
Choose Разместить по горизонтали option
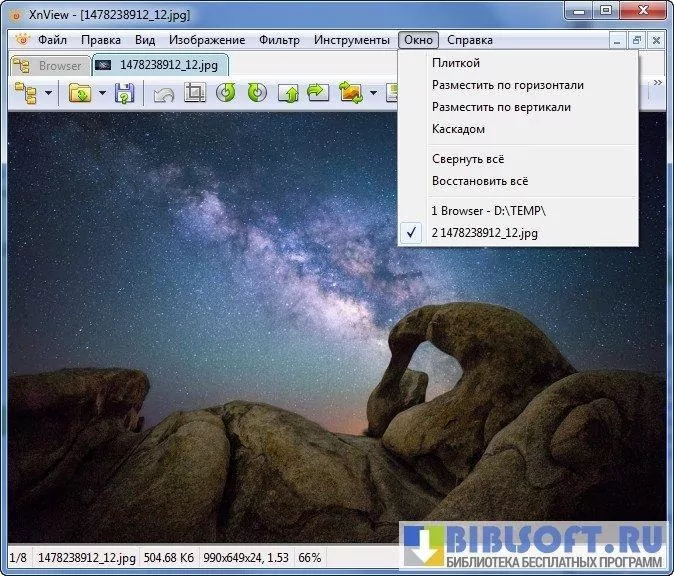click(507, 85)
